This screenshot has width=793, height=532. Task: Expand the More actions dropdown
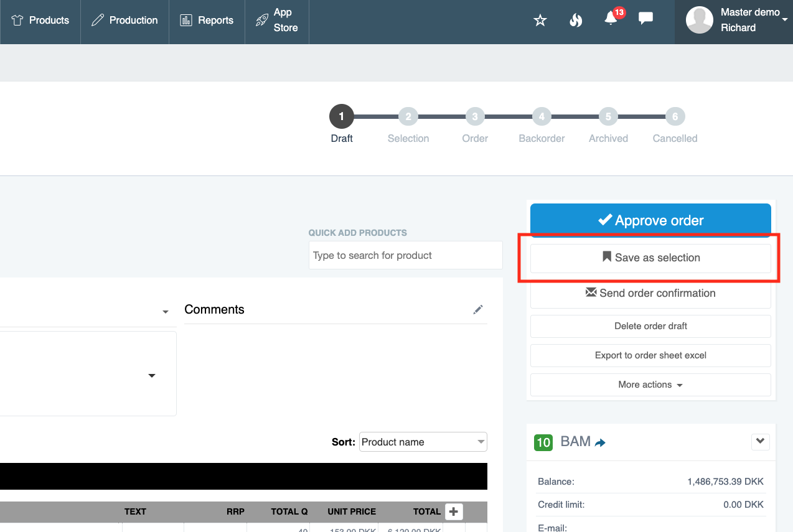coord(650,385)
